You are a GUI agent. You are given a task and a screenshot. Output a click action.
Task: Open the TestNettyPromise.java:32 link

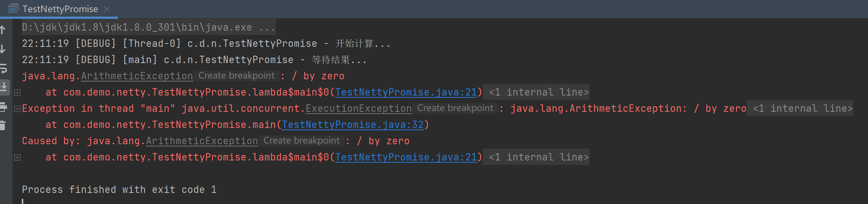353,125
